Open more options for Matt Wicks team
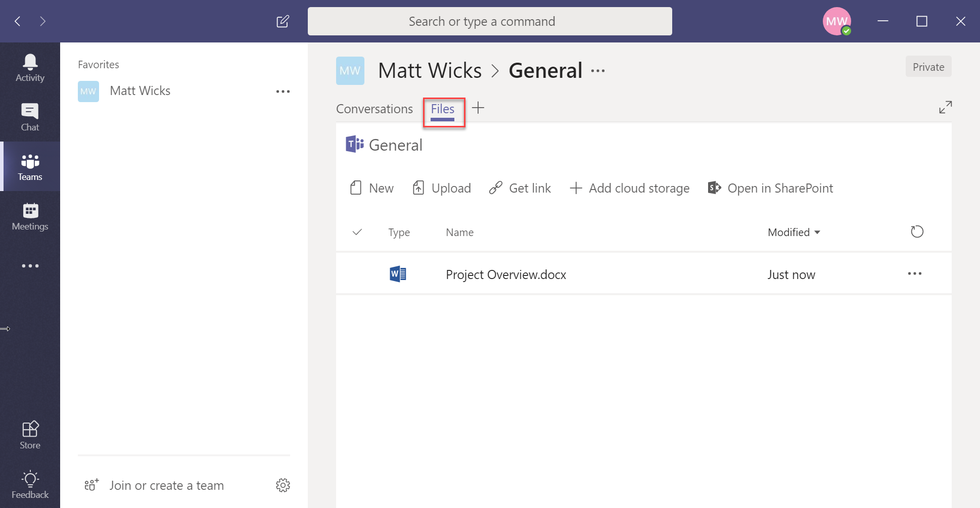This screenshot has height=508, width=980. (283, 91)
